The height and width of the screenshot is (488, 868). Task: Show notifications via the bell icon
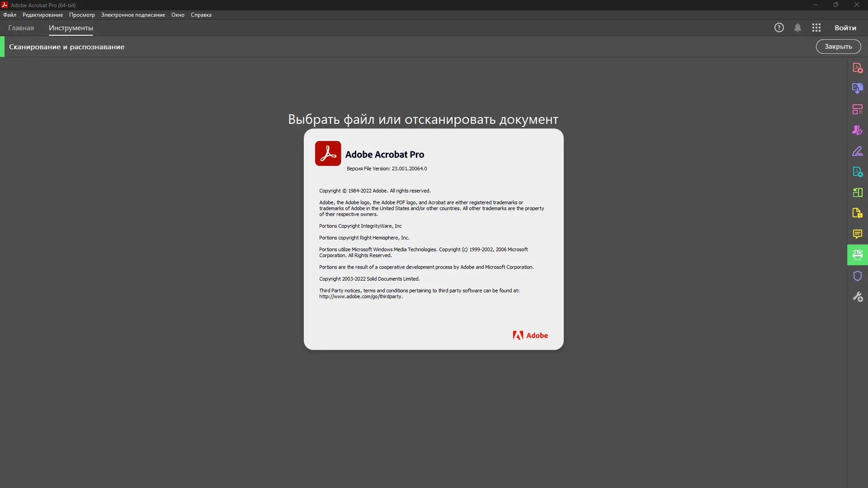coord(797,28)
